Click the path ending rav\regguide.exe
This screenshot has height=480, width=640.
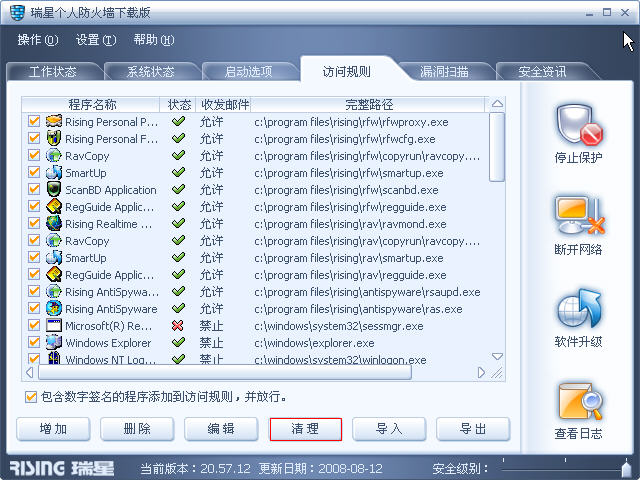point(350,275)
